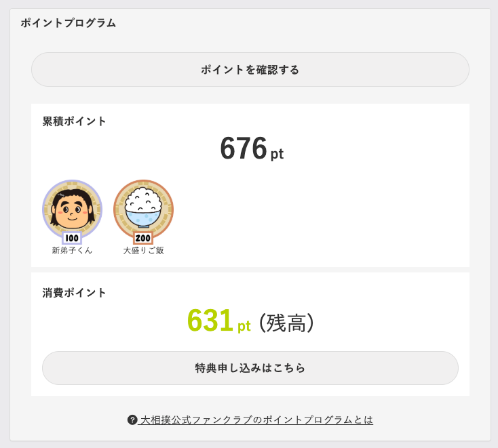Viewport: 498px width, 448px height.
Task: Click the ポイントプログラム panel title
Action: point(69,23)
